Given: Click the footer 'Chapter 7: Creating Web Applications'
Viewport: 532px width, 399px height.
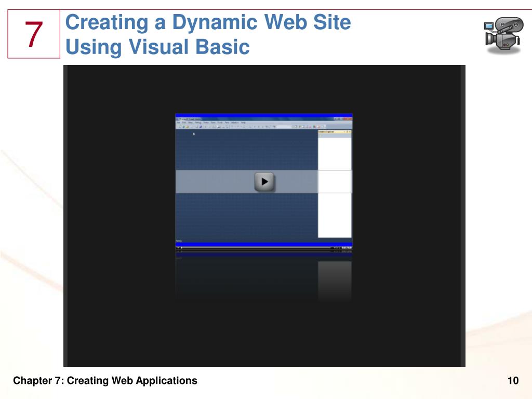Looking at the screenshot, I should (x=105, y=380).
